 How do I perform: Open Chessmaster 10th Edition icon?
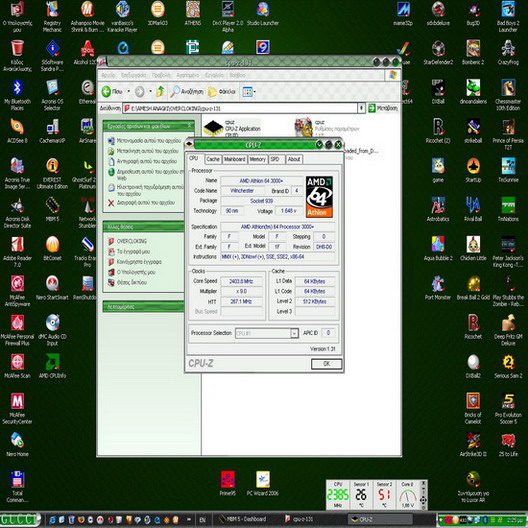tap(508, 95)
